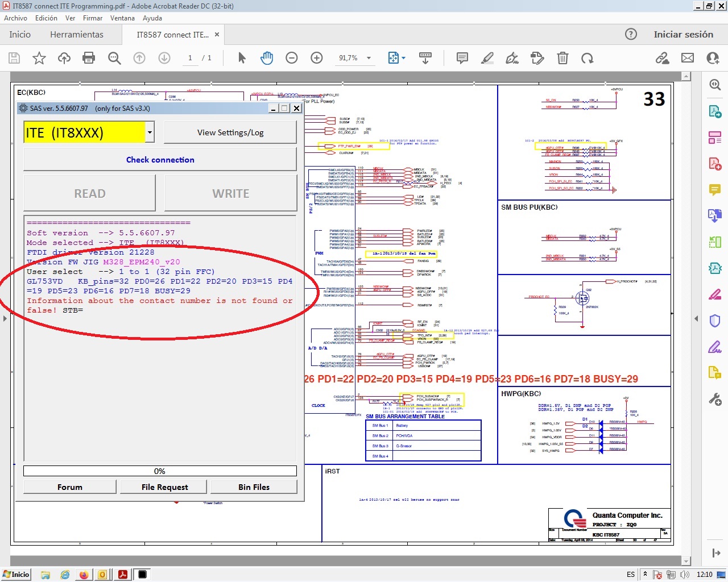Choose the selection arrow tool
Viewport: 728px width, 582px height.
pyautogui.click(x=242, y=58)
